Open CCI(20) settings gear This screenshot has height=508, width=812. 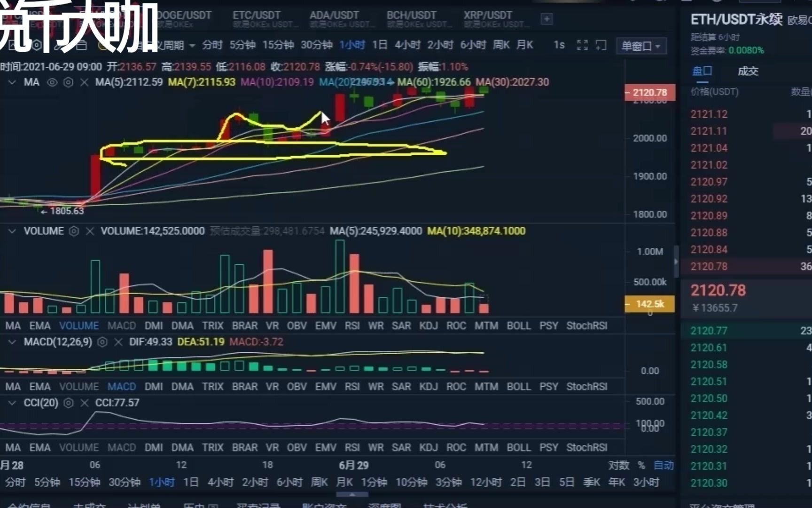(x=68, y=403)
